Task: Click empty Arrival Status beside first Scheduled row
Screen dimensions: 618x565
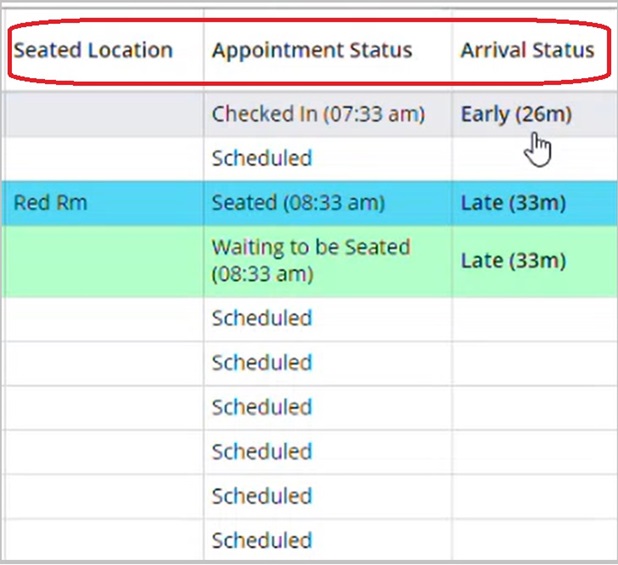Action: [530, 158]
